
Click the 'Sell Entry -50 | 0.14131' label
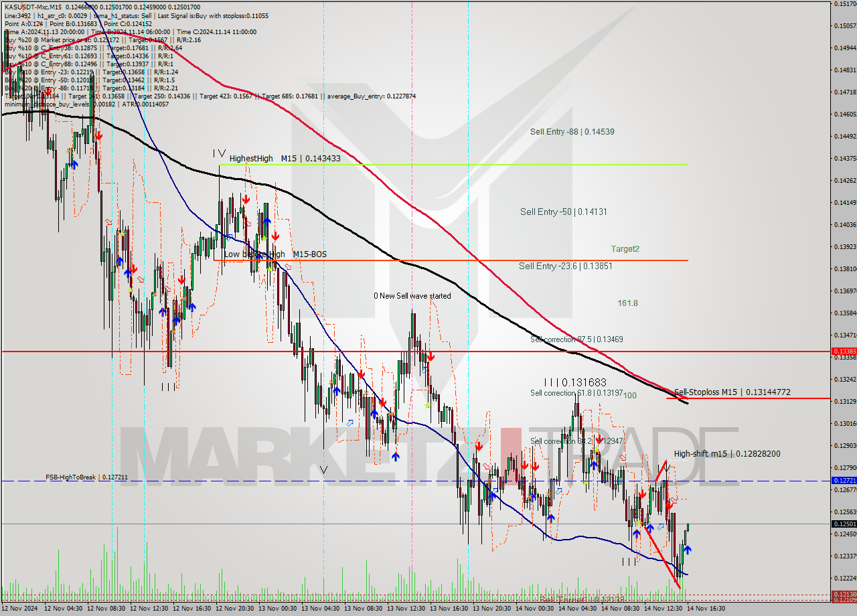point(564,212)
